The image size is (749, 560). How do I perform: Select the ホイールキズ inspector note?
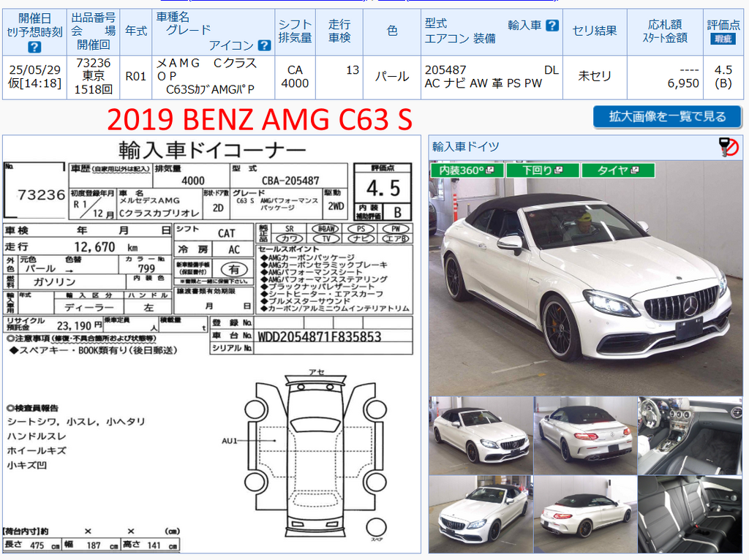(x=37, y=450)
